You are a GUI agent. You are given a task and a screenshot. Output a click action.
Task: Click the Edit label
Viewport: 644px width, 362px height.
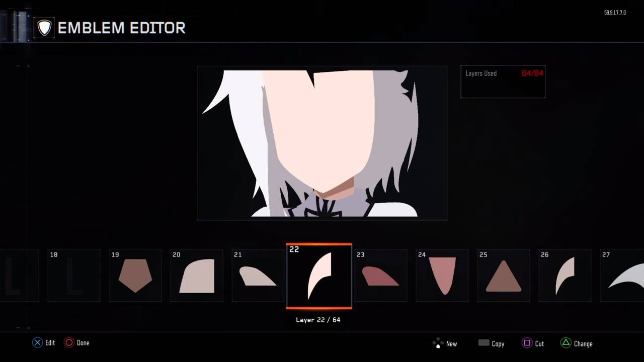[50, 343]
